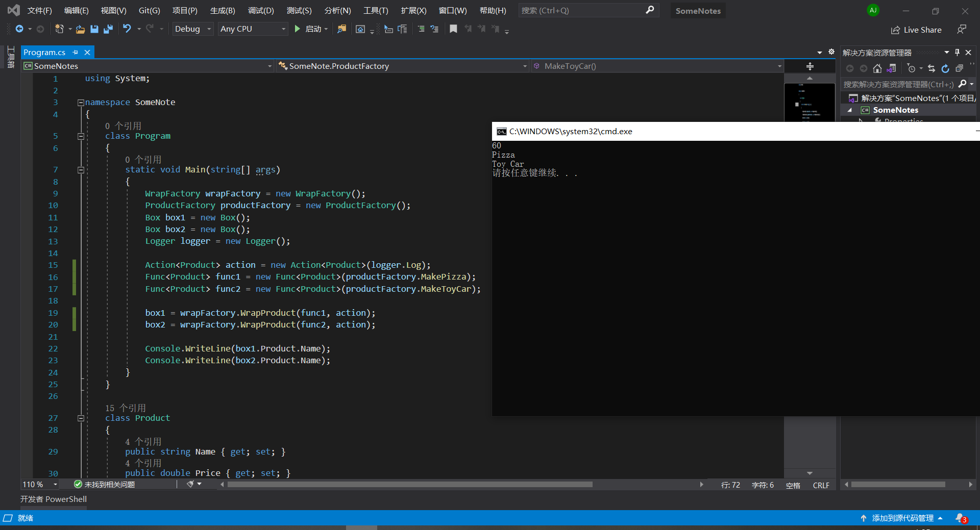Viewport: 980px width, 530px height.
Task: Click the 未找到相关问题 status indicator
Action: coord(105,485)
